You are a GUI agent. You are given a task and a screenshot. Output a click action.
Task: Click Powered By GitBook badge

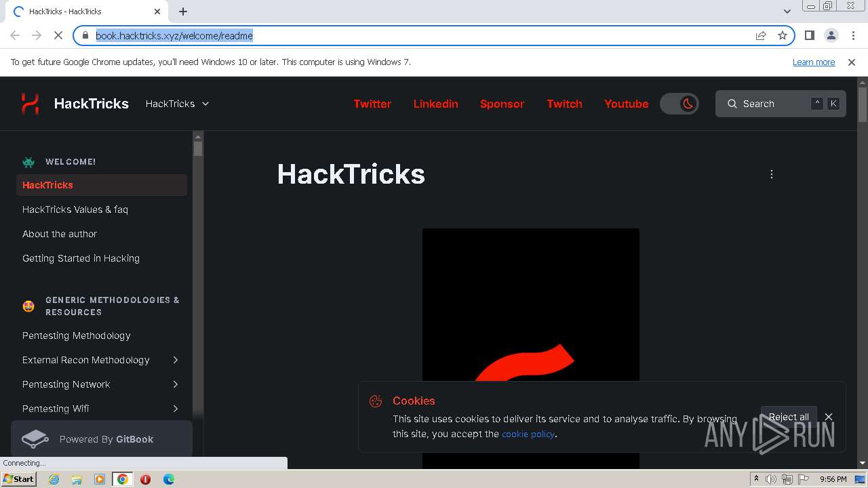tap(102, 439)
